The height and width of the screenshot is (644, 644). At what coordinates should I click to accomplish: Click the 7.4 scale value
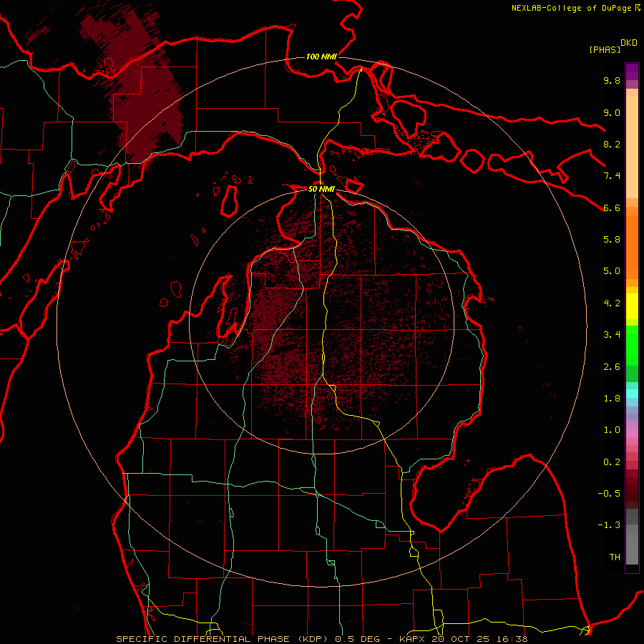pyautogui.click(x=612, y=176)
